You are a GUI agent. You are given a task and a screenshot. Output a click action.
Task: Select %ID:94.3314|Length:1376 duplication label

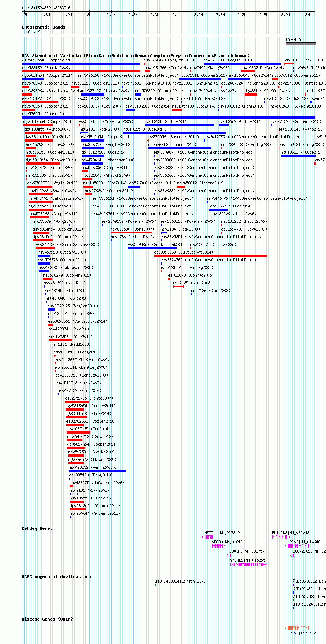tap(180, 581)
